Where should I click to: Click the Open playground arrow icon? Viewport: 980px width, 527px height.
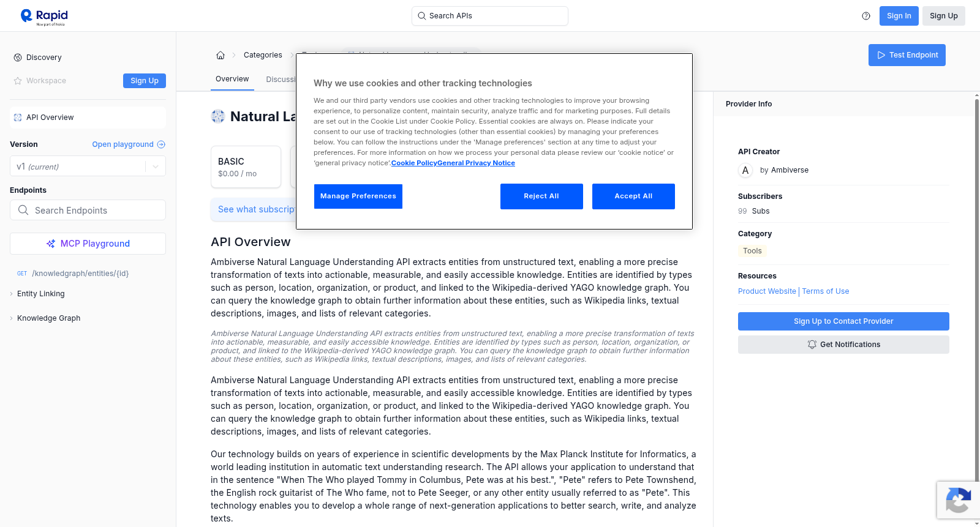coord(161,144)
